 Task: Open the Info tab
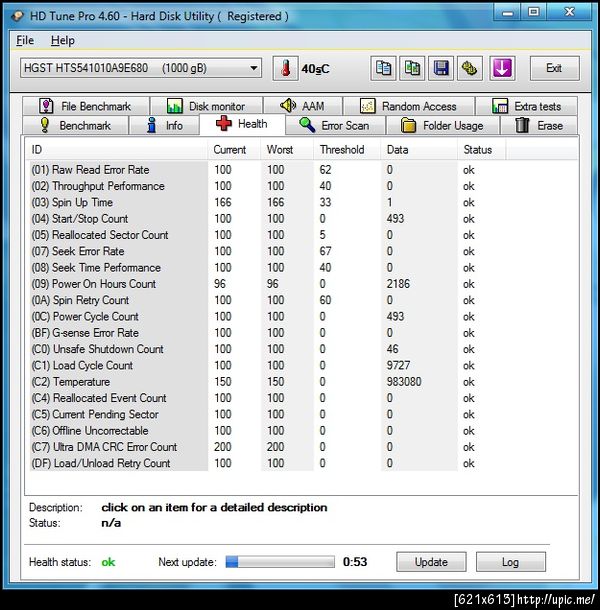coord(164,125)
